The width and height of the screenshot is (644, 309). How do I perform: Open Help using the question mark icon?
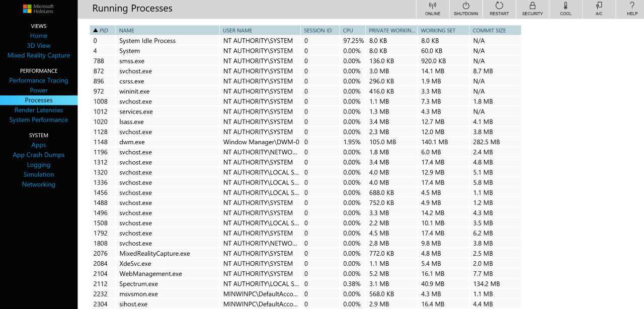click(632, 9)
